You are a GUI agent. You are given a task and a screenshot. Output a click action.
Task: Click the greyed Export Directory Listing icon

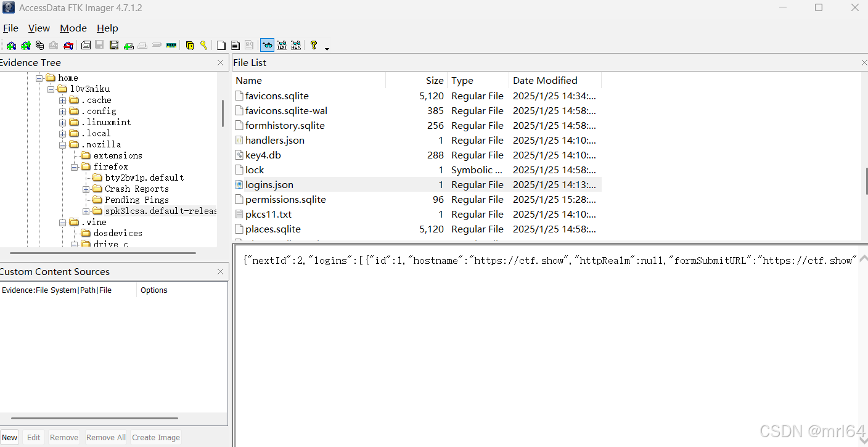[249, 45]
